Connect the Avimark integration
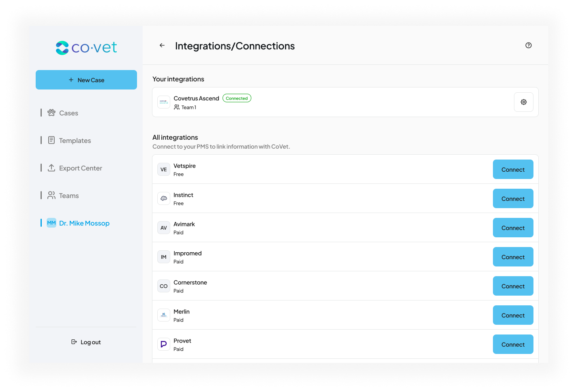 tap(513, 228)
